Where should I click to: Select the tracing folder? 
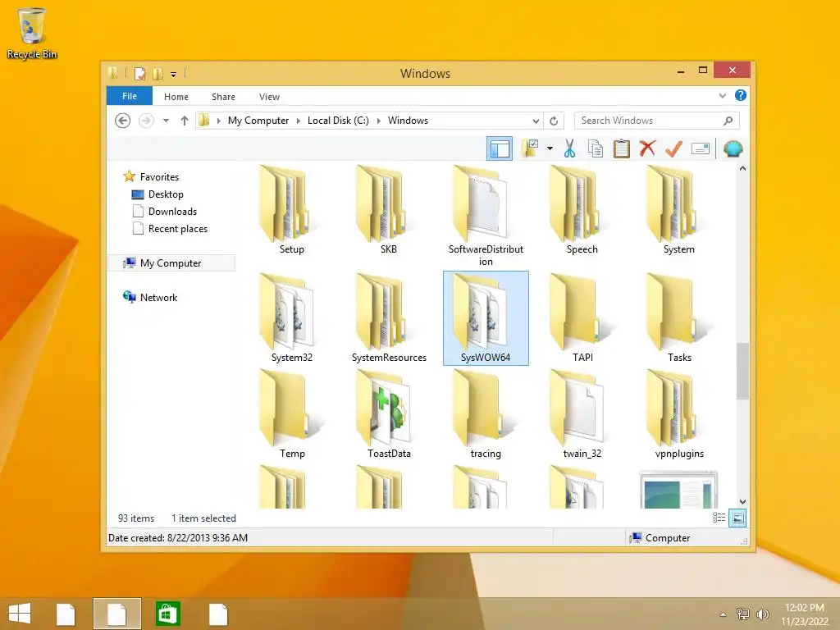486,414
